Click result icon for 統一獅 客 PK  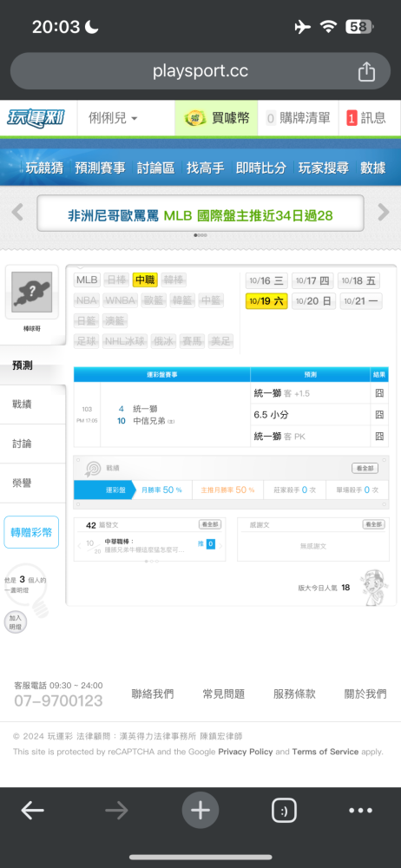[x=379, y=437]
